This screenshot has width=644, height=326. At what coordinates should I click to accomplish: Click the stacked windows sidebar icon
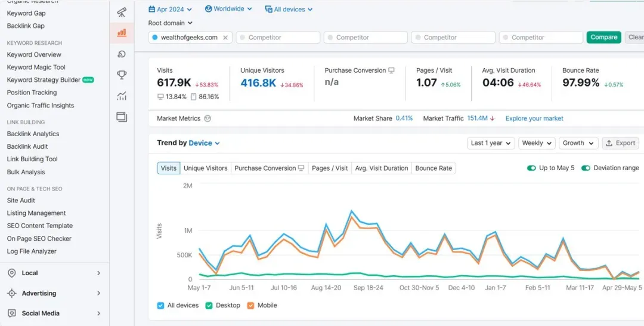click(122, 117)
